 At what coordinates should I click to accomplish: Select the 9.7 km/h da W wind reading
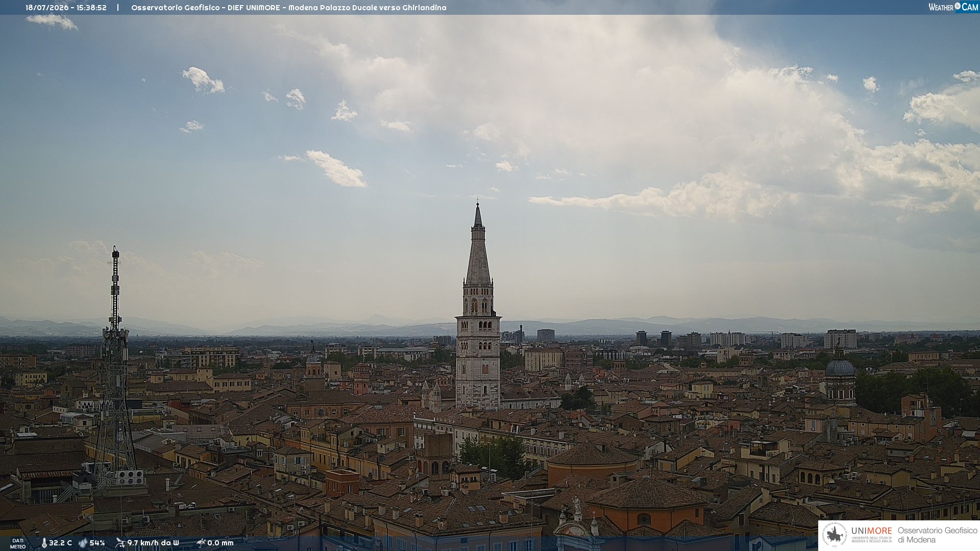click(153, 543)
